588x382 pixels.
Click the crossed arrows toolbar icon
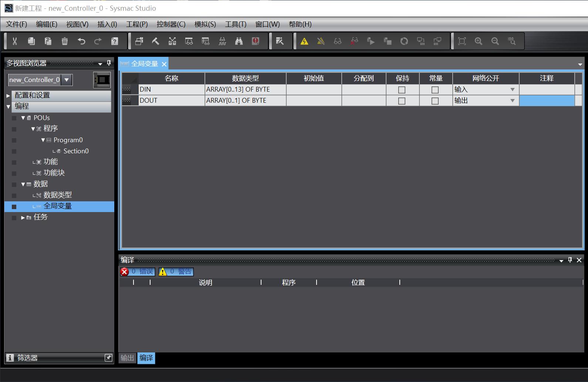(x=172, y=41)
